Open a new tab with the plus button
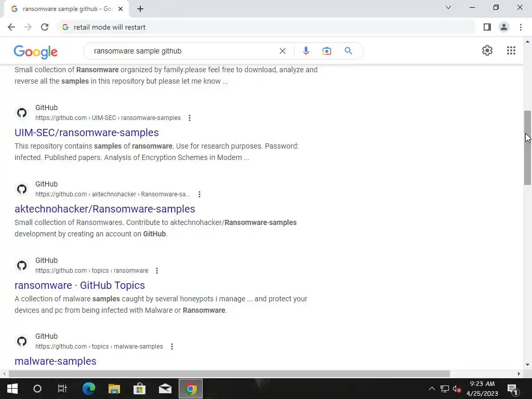Image resolution: width=532 pixels, height=399 pixels. tap(140, 9)
